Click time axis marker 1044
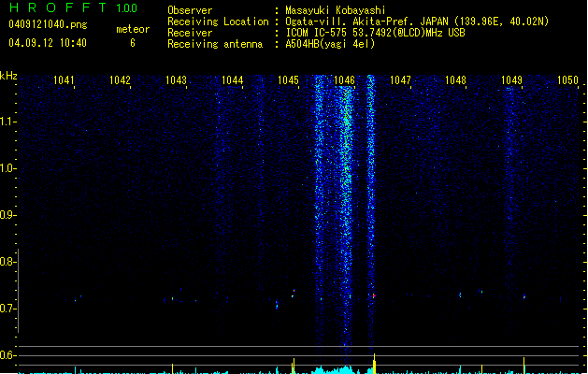 click(232, 80)
